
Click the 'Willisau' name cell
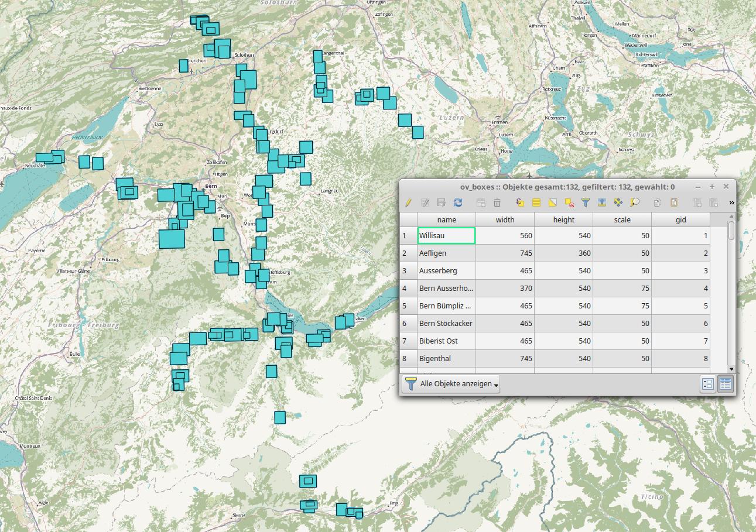coord(446,236)
